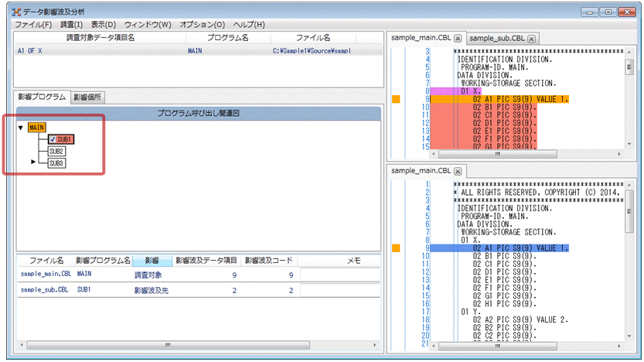Click the 01 Y. line in lower pane

[470, 312]
